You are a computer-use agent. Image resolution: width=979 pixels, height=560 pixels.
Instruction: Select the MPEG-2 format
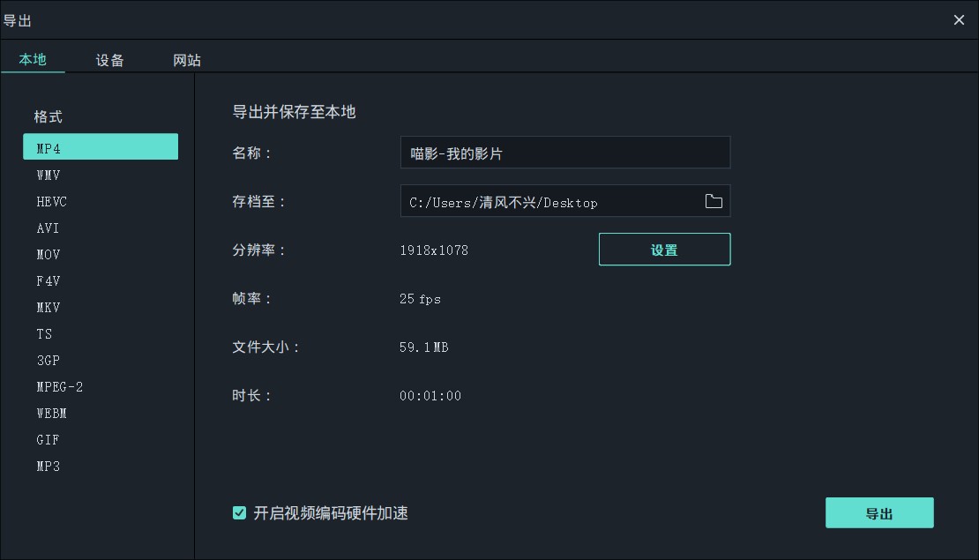tap(100, 386)
